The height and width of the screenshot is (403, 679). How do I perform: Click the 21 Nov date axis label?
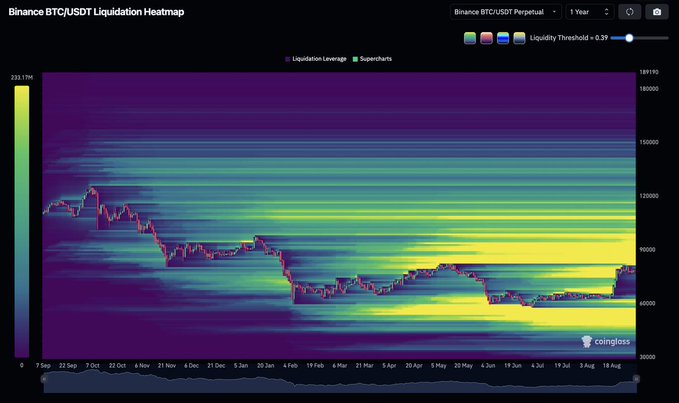click(x=167, y=365)
